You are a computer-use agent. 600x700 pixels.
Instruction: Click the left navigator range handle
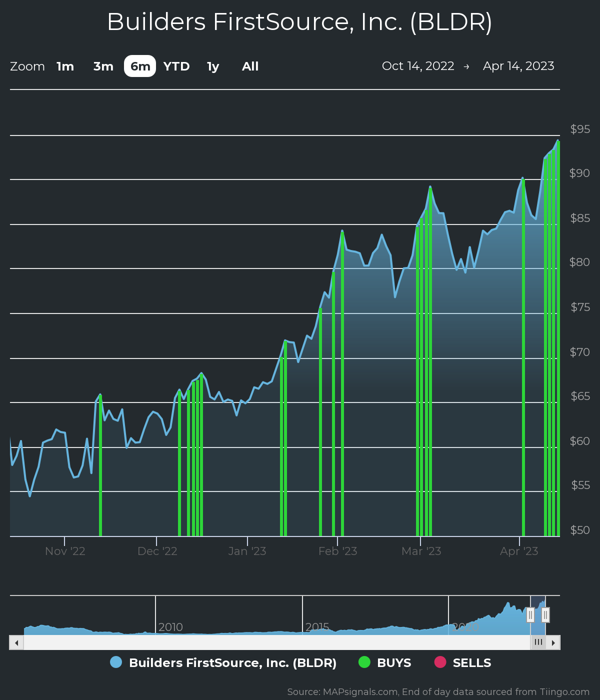pos(530,614)
